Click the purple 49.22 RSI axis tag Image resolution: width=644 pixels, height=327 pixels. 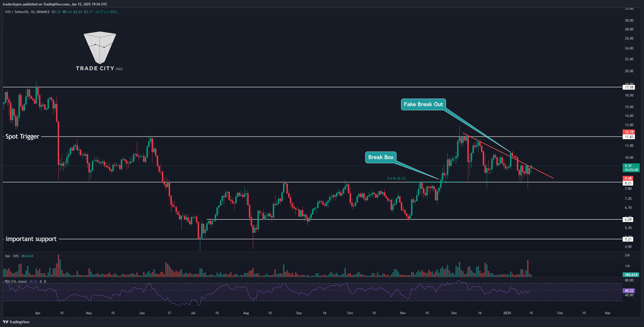click(629, 291)
